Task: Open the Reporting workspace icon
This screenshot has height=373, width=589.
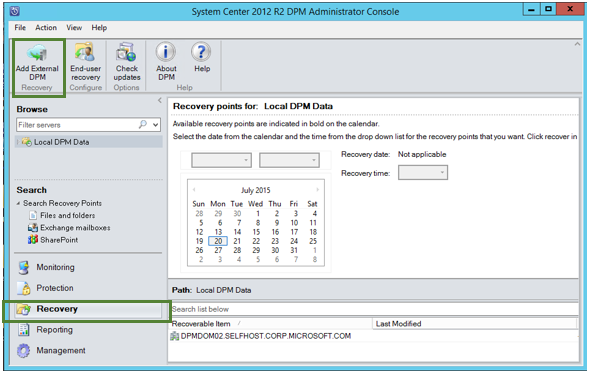Action: pos(23,330)
